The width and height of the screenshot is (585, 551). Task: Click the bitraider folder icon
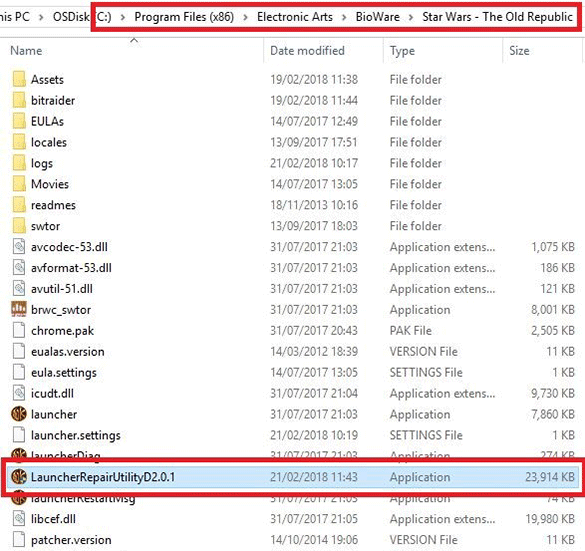point(19,100)
